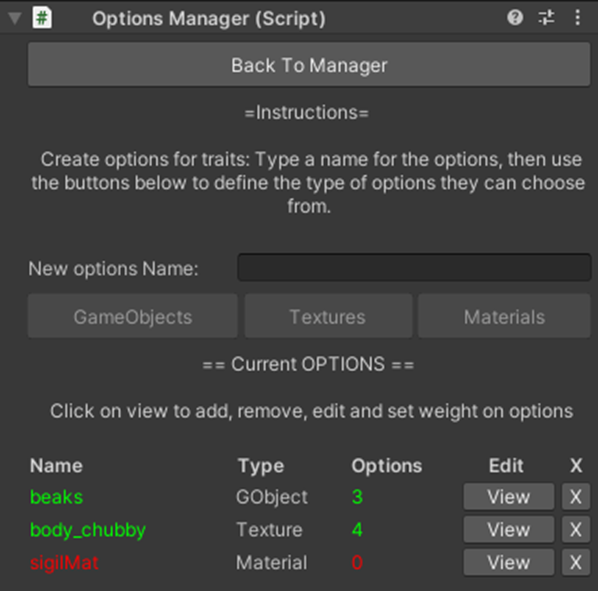View the sigilMat options
The height and width of the screenshot is (591, 598).
point(509,562)
